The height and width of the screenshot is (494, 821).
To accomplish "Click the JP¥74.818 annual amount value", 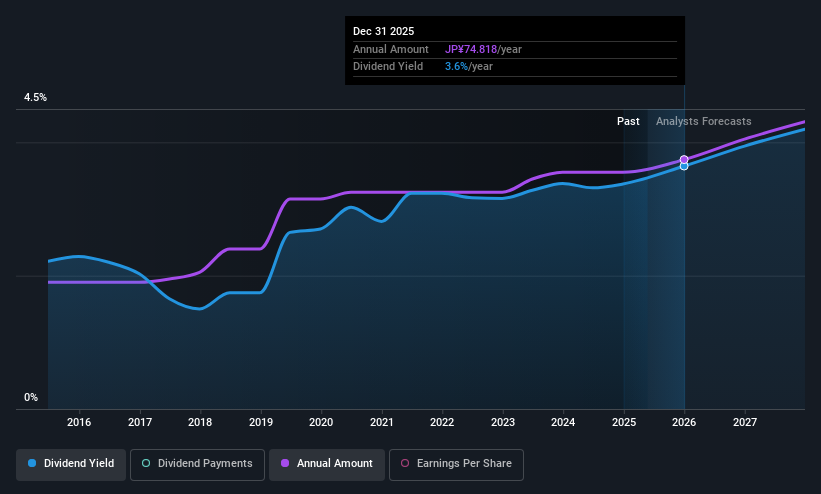I will click(471, 49).
